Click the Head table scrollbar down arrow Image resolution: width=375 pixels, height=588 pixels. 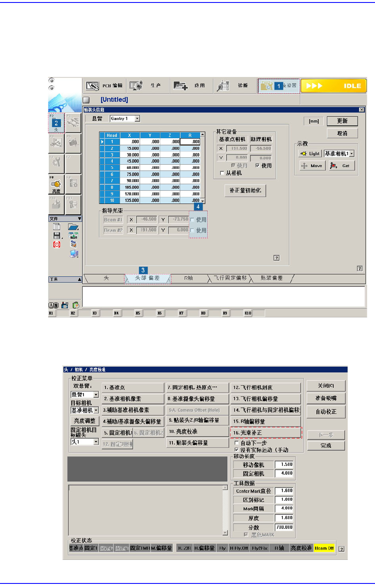(x=203, y=201)
